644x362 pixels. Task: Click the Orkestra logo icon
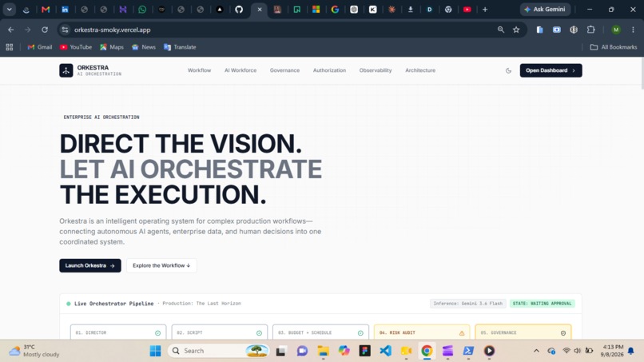click(66, 70)
